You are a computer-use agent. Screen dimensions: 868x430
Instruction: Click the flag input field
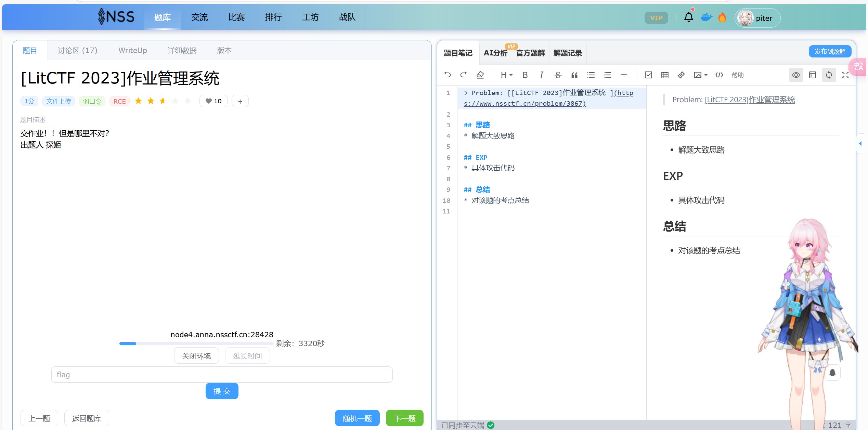[222, 375]
